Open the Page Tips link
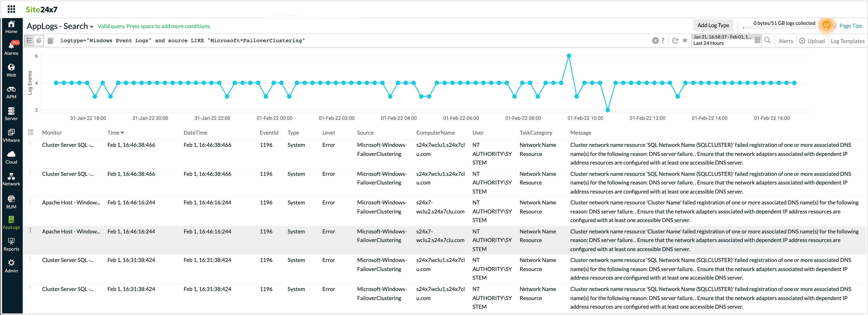This screenshot has width=868, height=315. [850, 26]
